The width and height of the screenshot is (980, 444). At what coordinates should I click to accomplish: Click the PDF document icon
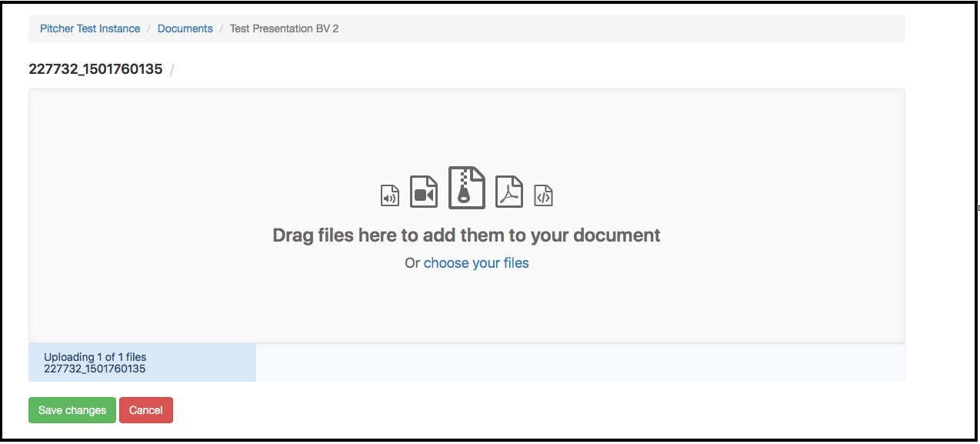coord(508,192)
